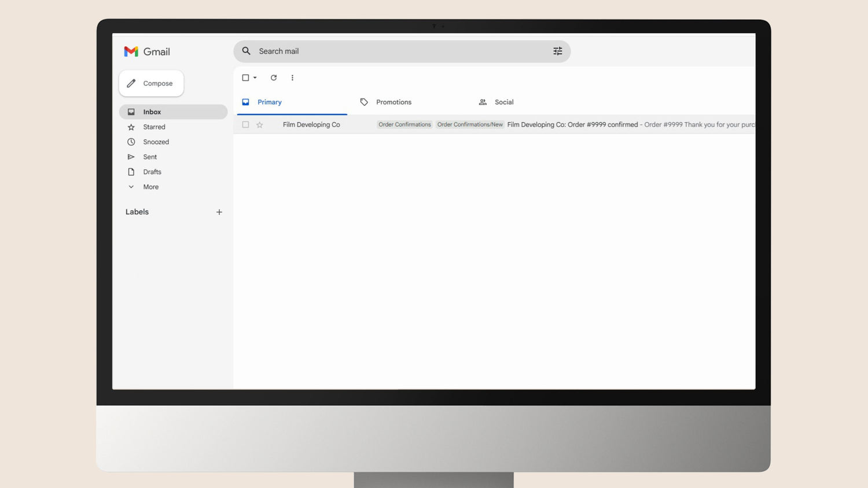Open the three-dot more options menu

pyautogui.click(x=292, y=77)
